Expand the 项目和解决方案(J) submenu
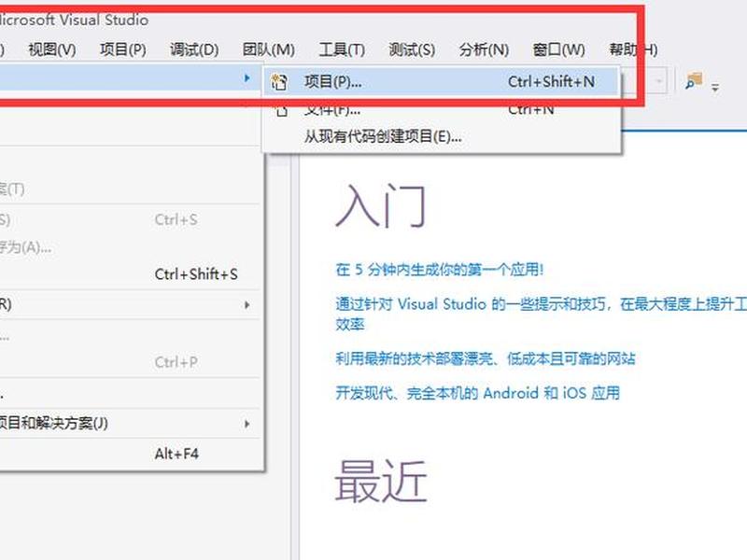 (x=130, y=423)
